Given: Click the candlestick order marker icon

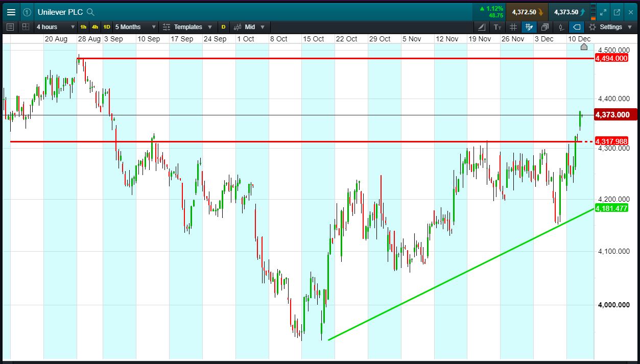Looking at the screenshot, I should (x=561, y=27).
